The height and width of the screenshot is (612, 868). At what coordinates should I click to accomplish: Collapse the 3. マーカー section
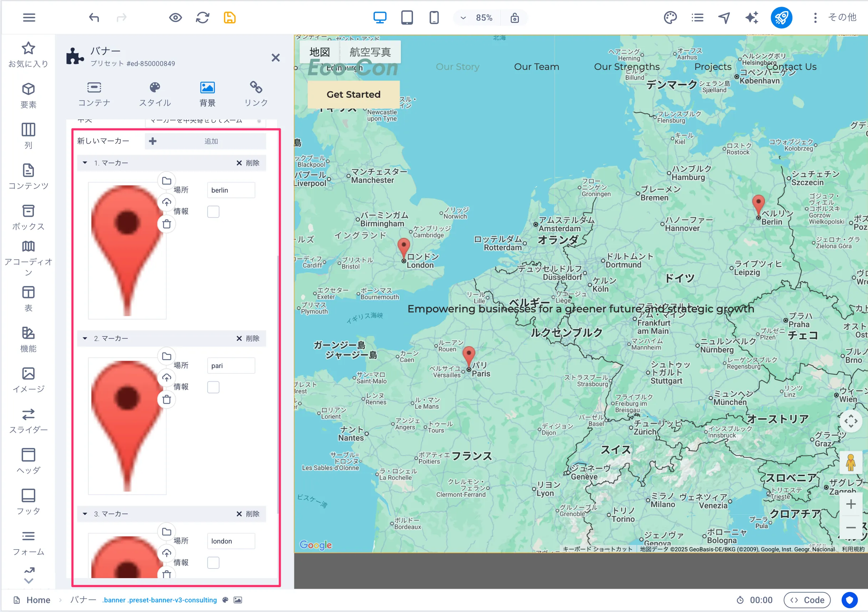(x=85, y=514)
